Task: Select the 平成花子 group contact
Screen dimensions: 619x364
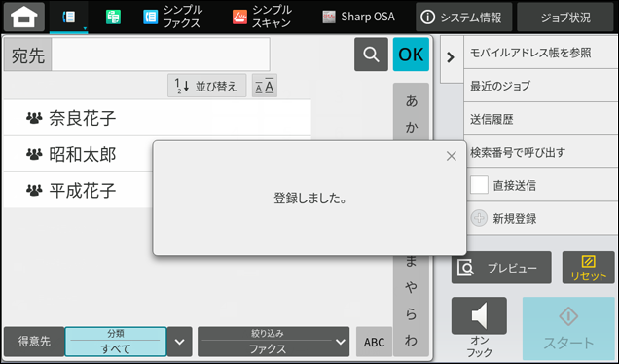Action: point(78,191)
